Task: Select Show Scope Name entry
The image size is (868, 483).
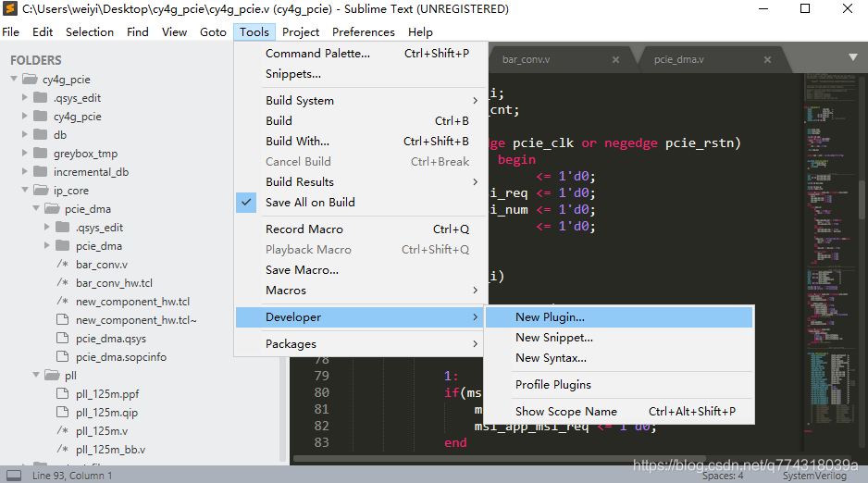Action: [619, 411]
